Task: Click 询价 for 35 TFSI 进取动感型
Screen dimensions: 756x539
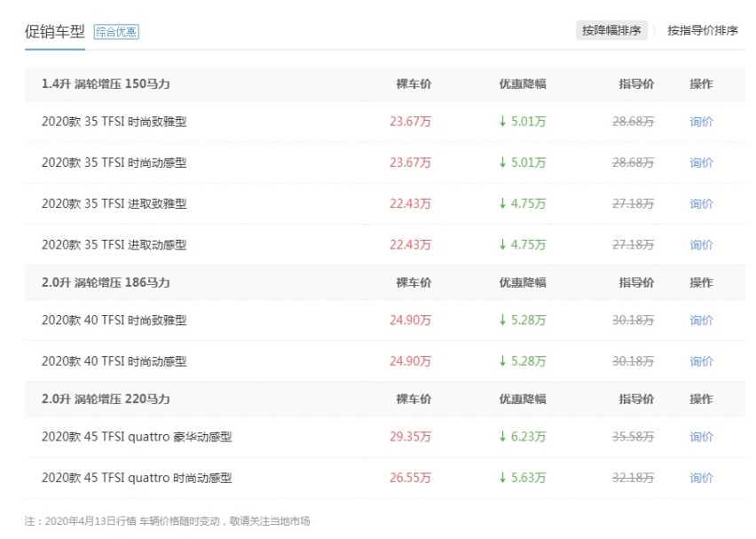Action: [701, 245]
